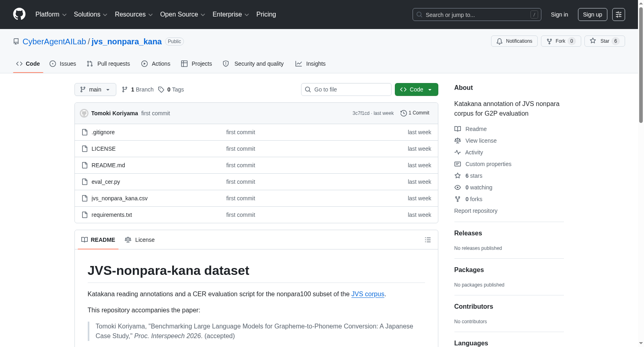Open commit 3c7f1cd link

(361, 113)
